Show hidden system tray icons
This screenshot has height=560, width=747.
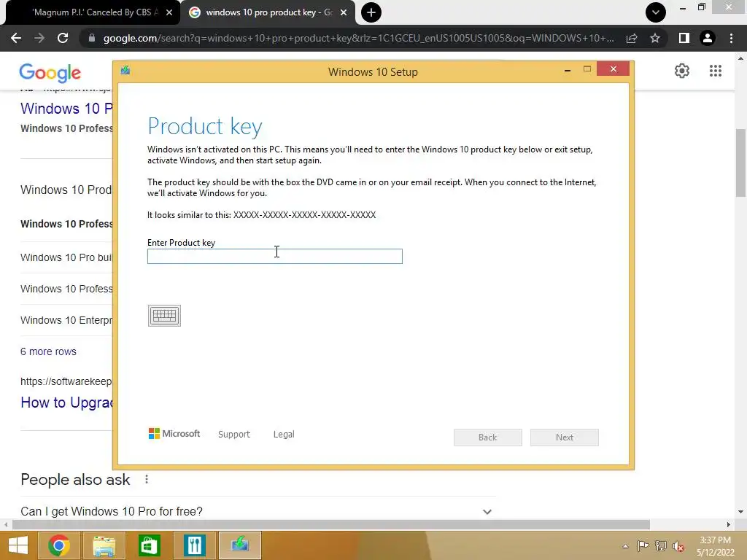(x=625, y=546)
